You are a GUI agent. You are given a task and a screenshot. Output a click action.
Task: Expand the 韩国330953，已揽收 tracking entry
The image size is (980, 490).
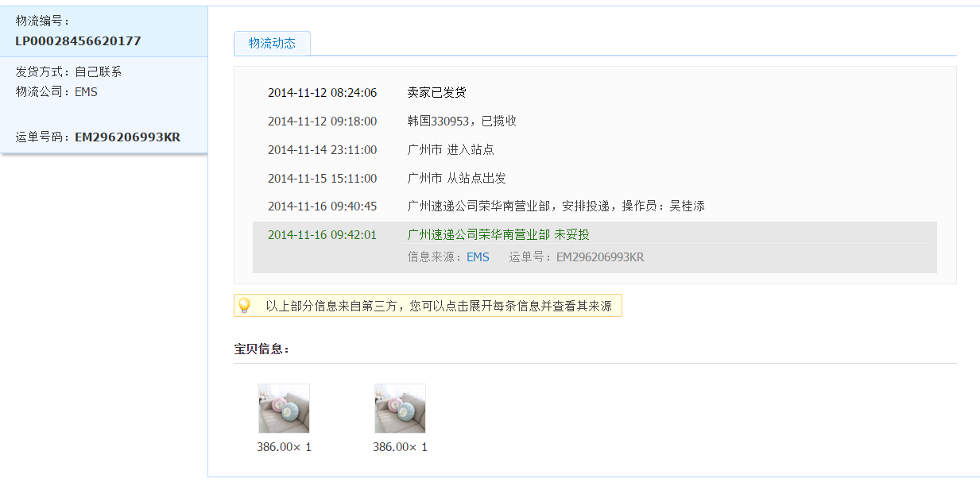pos(462,122)
